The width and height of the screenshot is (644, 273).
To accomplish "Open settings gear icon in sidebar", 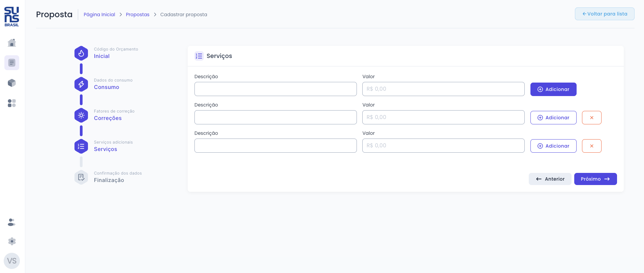I will point(12,241).
